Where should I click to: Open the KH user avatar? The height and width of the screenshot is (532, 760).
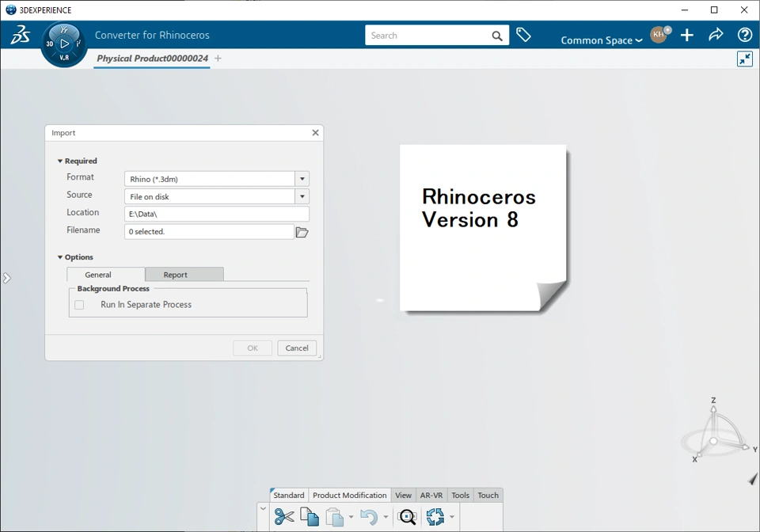click(x=659, y=34)
